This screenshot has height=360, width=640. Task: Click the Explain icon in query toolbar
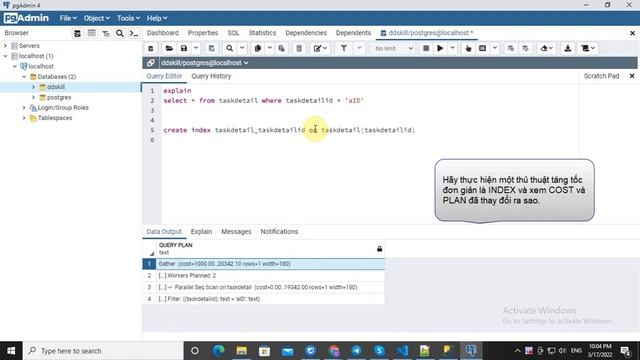pyautogui.click(x=468, y=48)
